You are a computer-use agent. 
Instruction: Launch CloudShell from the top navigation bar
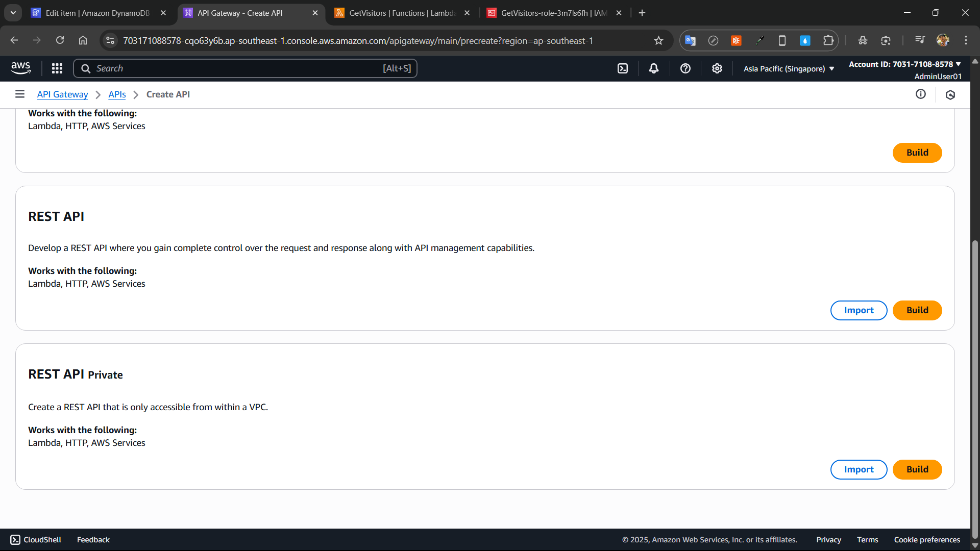click(623, 68)
